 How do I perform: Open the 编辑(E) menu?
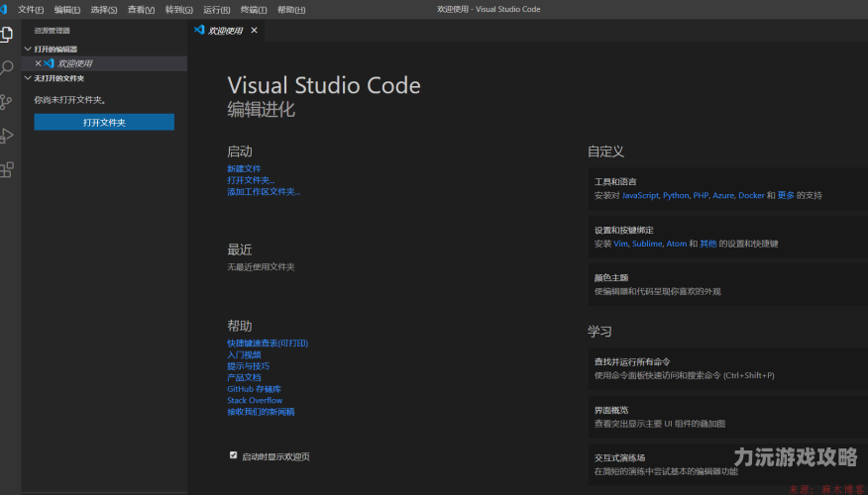point(67,9)
